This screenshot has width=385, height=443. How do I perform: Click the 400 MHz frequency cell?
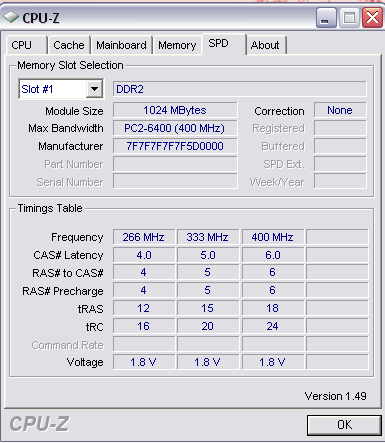pyautogui.click(x=273, y=237)
